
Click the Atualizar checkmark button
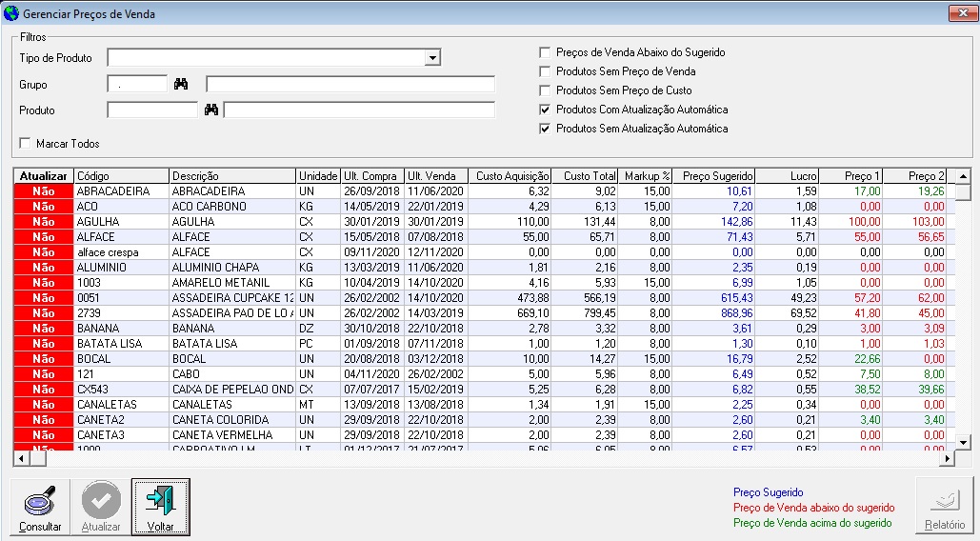click(101, 508)
